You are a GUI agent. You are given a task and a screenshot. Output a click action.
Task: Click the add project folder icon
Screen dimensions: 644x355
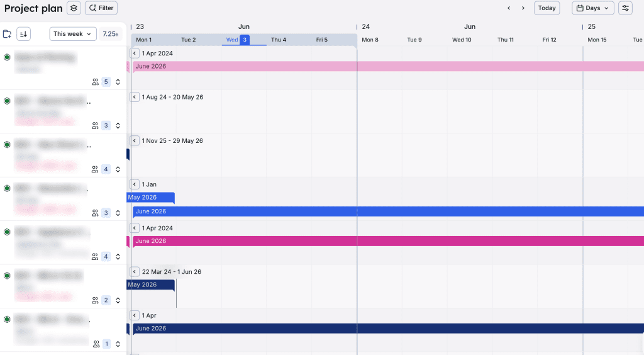(7, 34)
